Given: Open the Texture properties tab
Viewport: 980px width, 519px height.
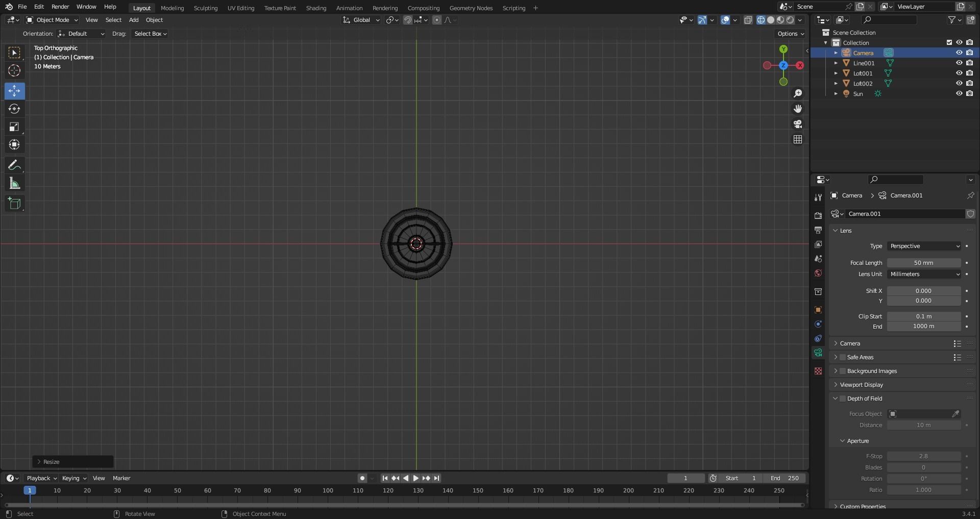Looking at the screenshot, I should tap(818, 371).
